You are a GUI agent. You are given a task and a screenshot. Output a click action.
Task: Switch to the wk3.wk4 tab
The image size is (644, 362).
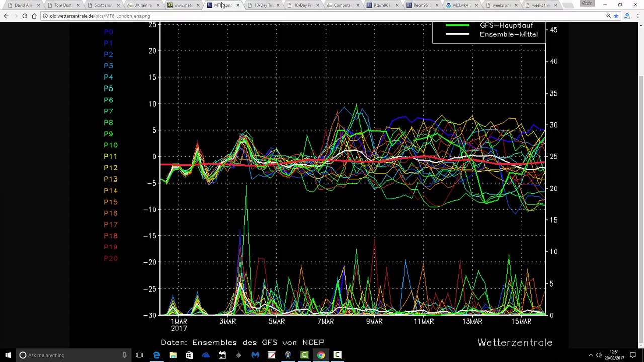(x=461, y=5)
